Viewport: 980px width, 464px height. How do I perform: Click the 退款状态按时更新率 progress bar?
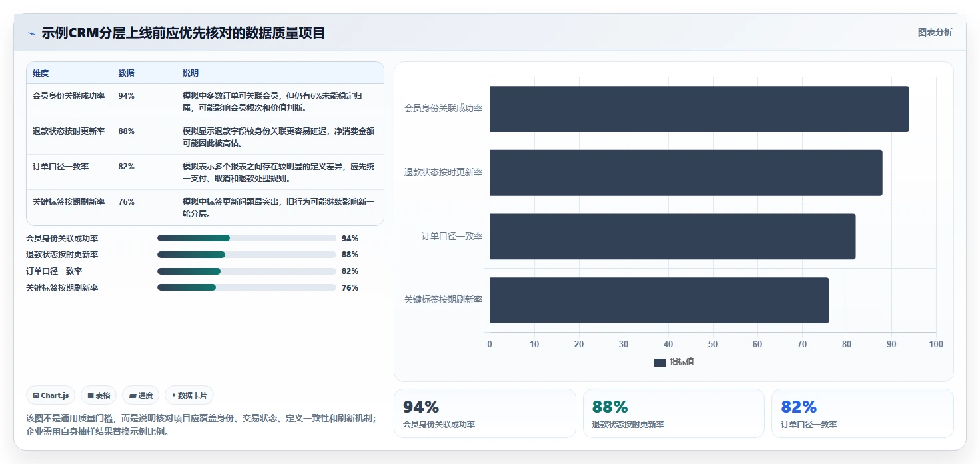(246, 255)
